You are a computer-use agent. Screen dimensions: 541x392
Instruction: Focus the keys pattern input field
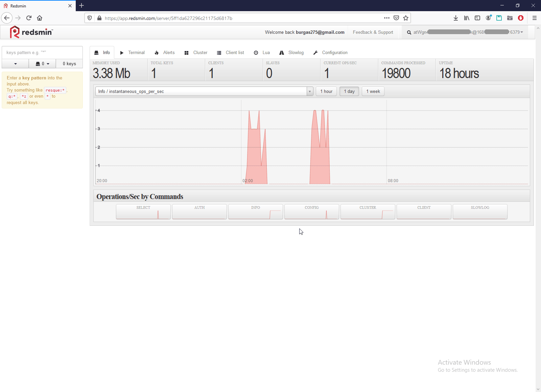click(x=42, y=52)
